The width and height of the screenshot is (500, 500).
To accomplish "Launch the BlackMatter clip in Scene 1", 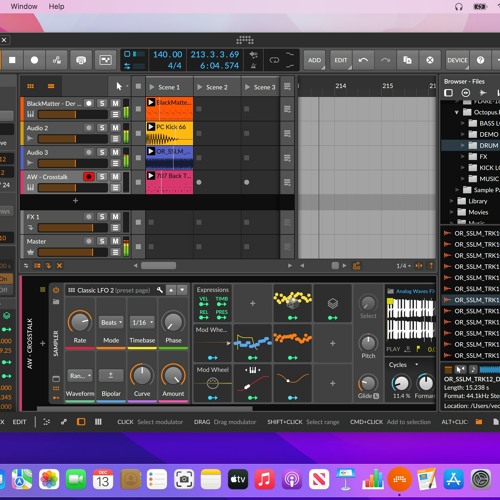I will pyautogui.click(x=151, y=102).
